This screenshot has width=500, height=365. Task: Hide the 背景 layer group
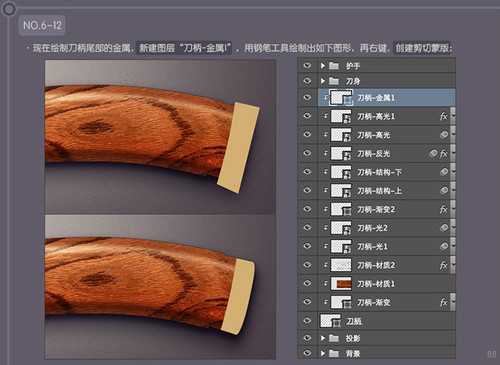307,353
